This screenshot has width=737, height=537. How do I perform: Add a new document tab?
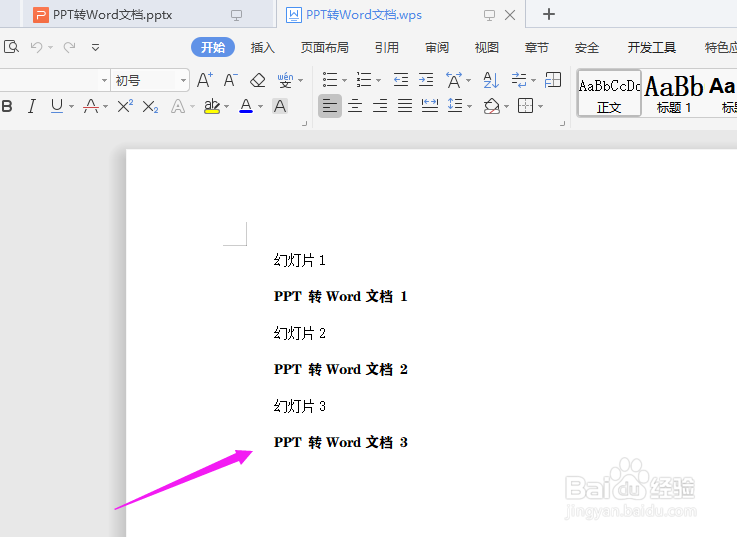coord(549,14)
